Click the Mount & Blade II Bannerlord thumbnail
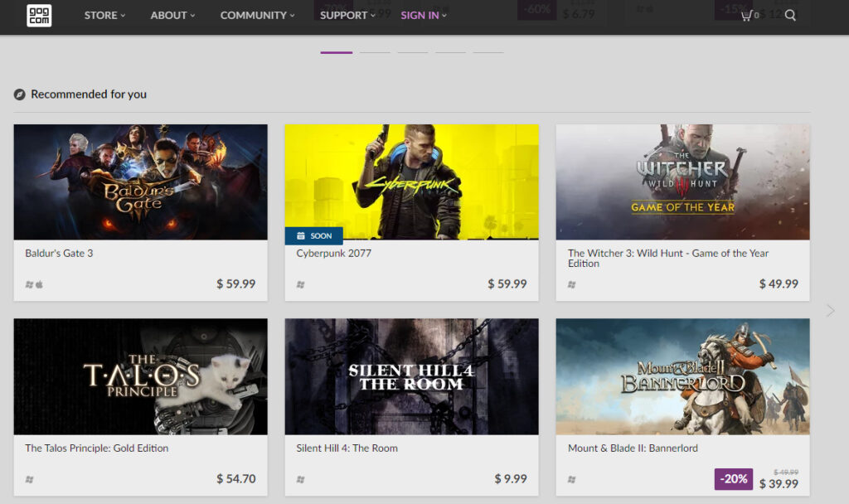Screen dimensions: 849x504 tap(682, 376)
